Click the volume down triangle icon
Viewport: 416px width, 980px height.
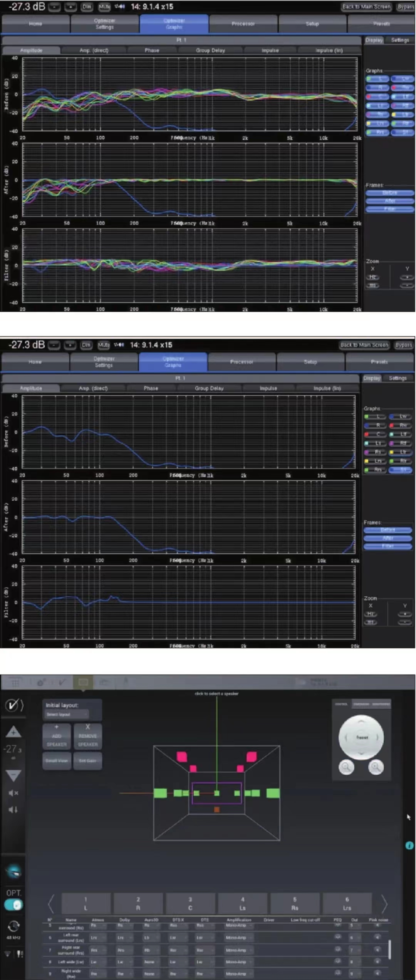pos(13,775)
